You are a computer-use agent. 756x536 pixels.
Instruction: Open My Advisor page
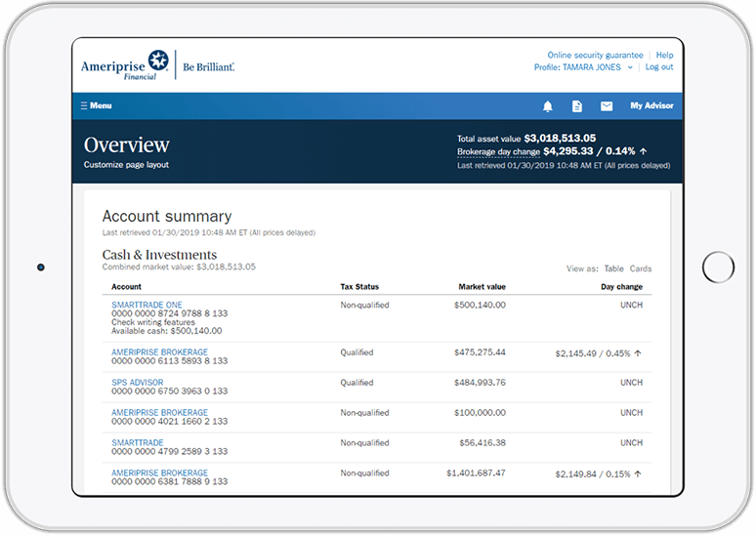tap(651, 105)
